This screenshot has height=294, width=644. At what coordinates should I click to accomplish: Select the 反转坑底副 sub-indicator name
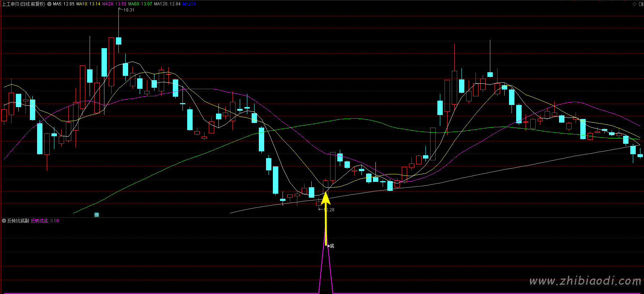18,221
